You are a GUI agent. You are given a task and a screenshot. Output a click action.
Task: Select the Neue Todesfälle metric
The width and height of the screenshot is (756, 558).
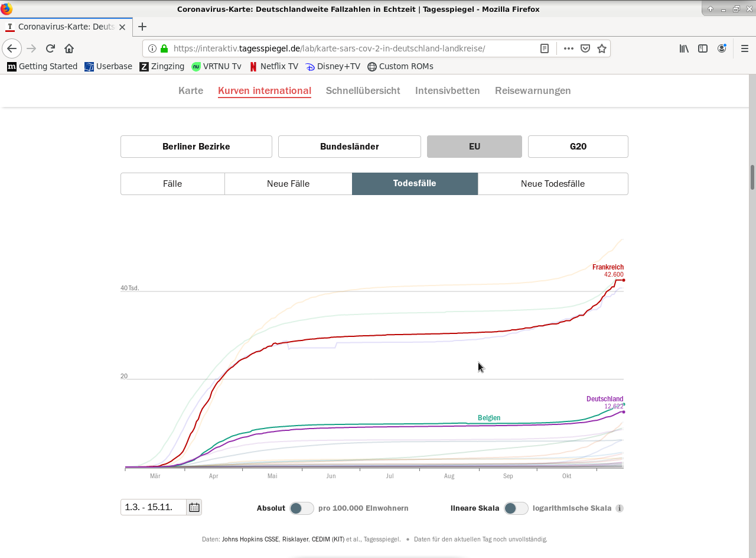(x=552, y=184)
